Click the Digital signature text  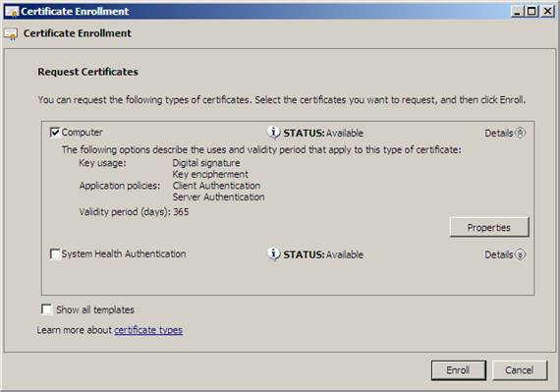(206, 163)
